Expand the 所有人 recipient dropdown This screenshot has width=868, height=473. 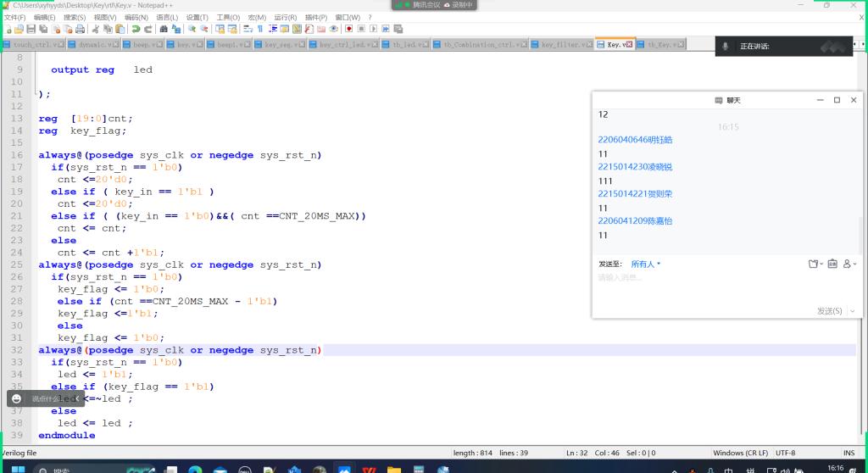tap(645, 264)
